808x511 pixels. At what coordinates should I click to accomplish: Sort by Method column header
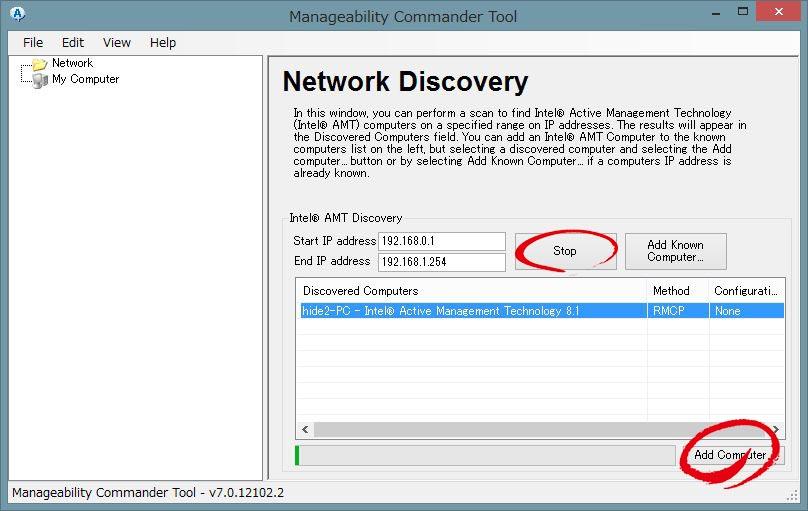tap(678, 291)
